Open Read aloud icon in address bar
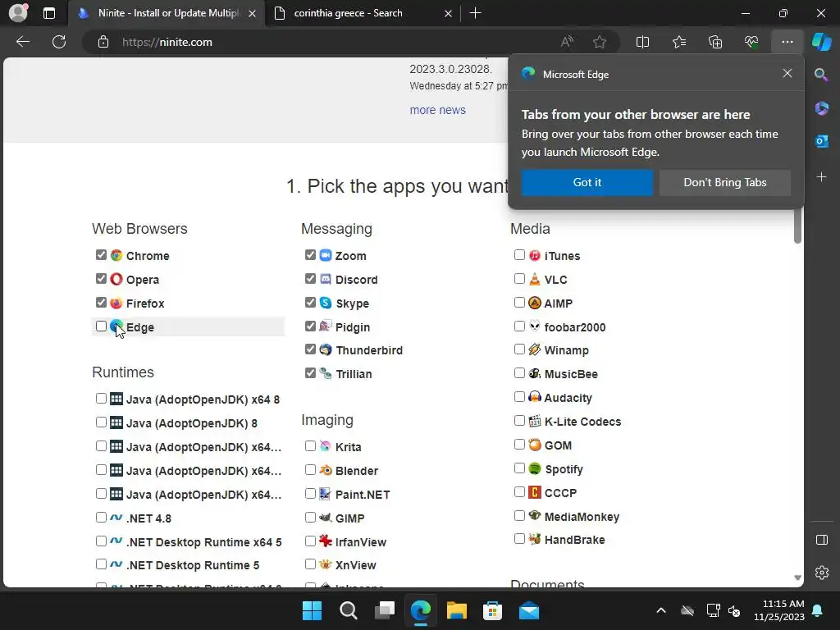 click(567, 42)
